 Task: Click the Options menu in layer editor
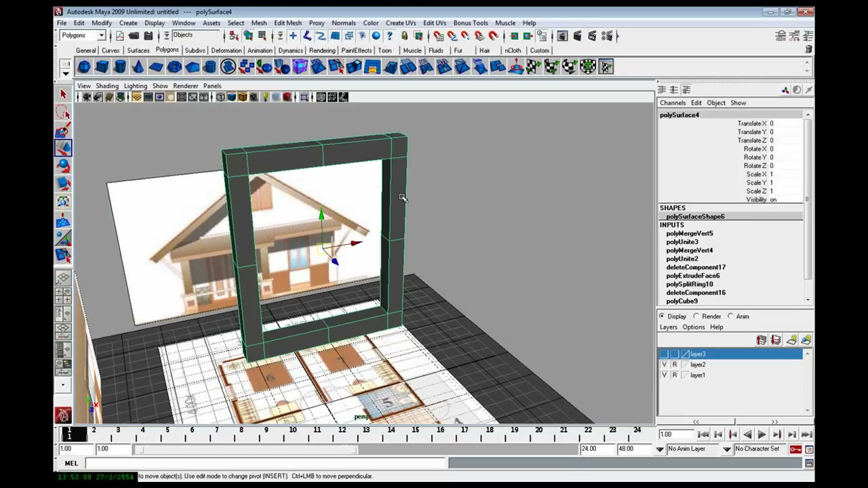click(x=694, y=327)
